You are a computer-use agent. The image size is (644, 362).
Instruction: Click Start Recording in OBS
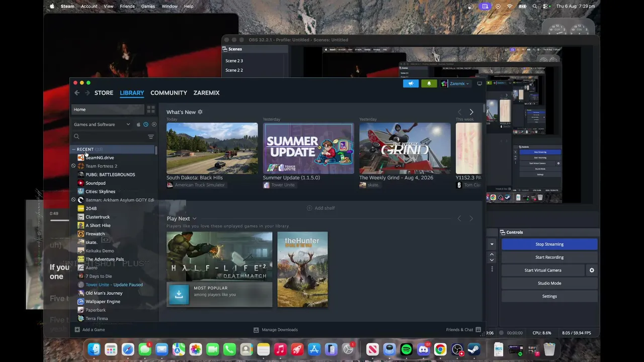tap(549, 257)
